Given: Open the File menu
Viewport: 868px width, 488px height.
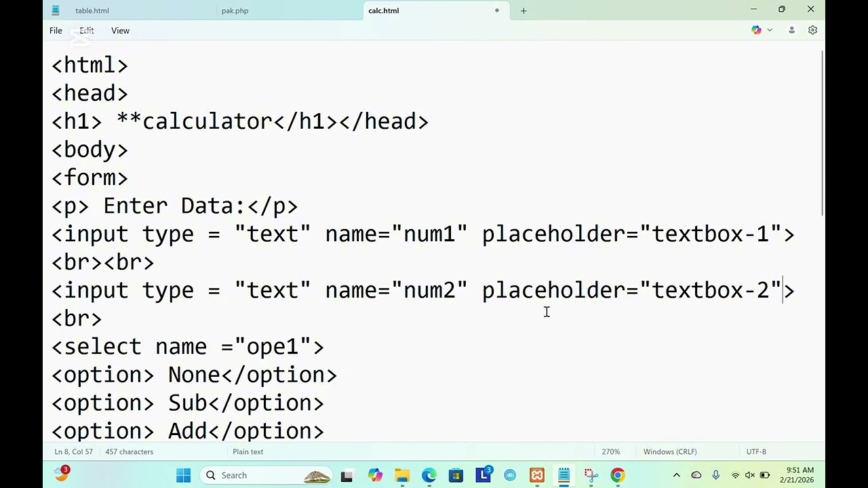Looking at the screenshot, I should click(56, 30).
